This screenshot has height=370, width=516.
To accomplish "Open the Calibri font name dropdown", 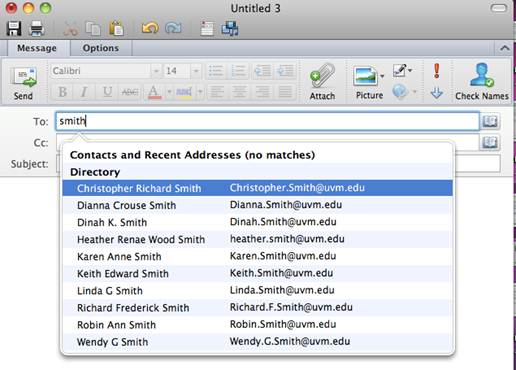I will [x=156, y=71].
